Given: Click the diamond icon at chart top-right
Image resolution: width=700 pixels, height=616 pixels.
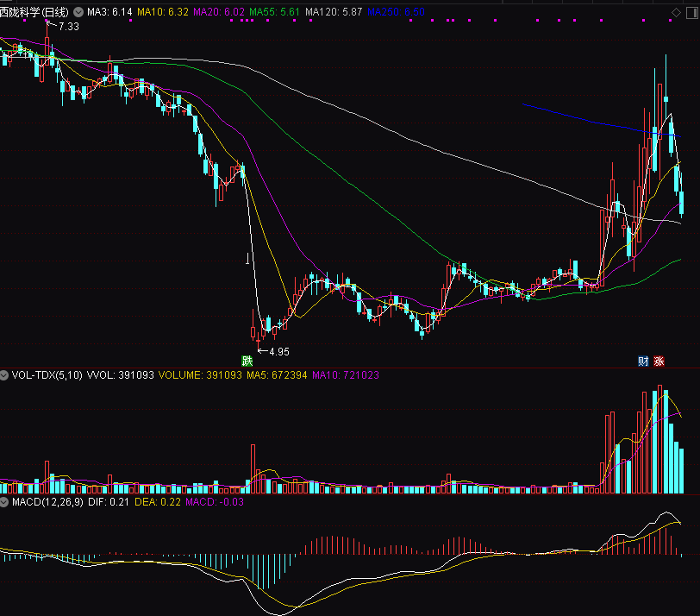Looking at the screenshot, I should click(x=677, y=11).
